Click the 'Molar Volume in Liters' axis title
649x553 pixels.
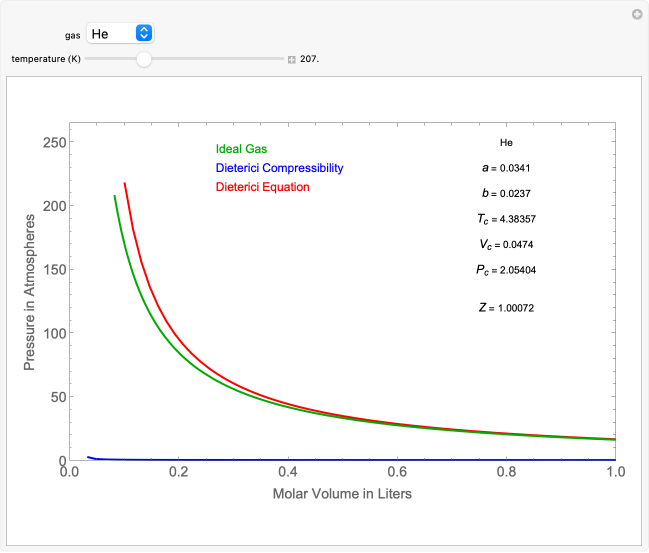tap(342, 493)
